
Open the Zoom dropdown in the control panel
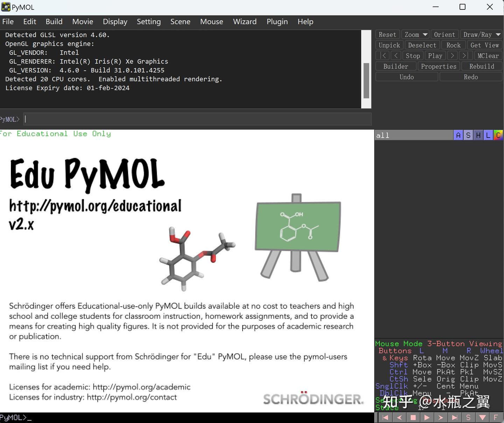(415, 34)
